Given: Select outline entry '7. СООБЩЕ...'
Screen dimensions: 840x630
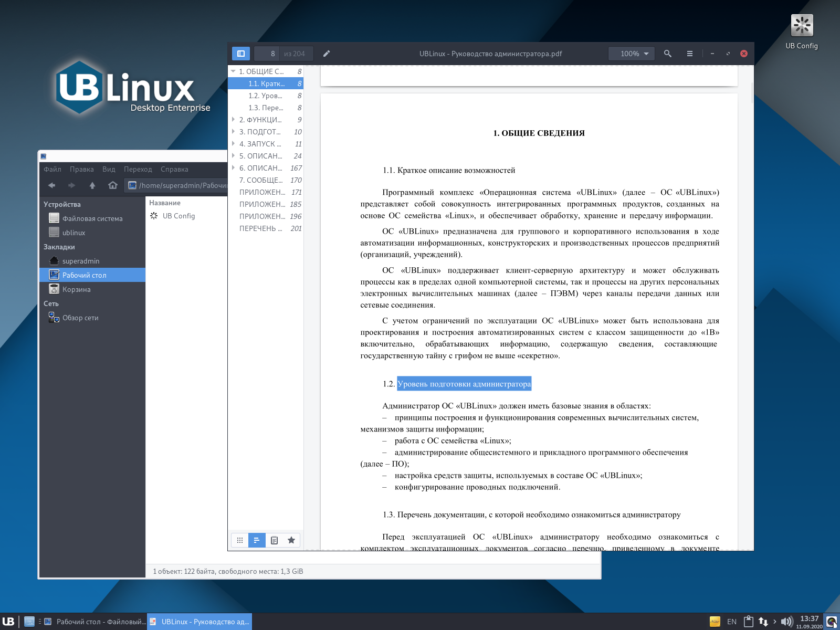Looking at the screenshot, I should (266, 180).
